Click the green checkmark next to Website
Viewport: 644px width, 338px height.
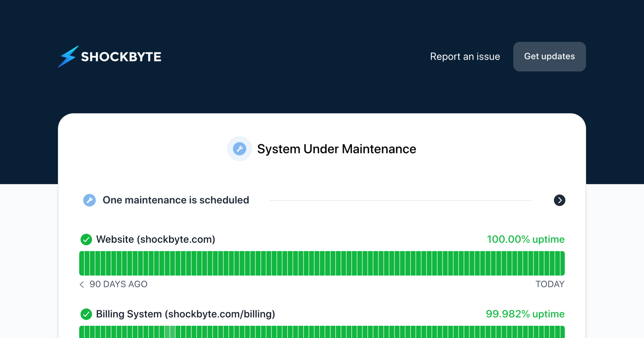pyautogui.click(x=86, y=239)
